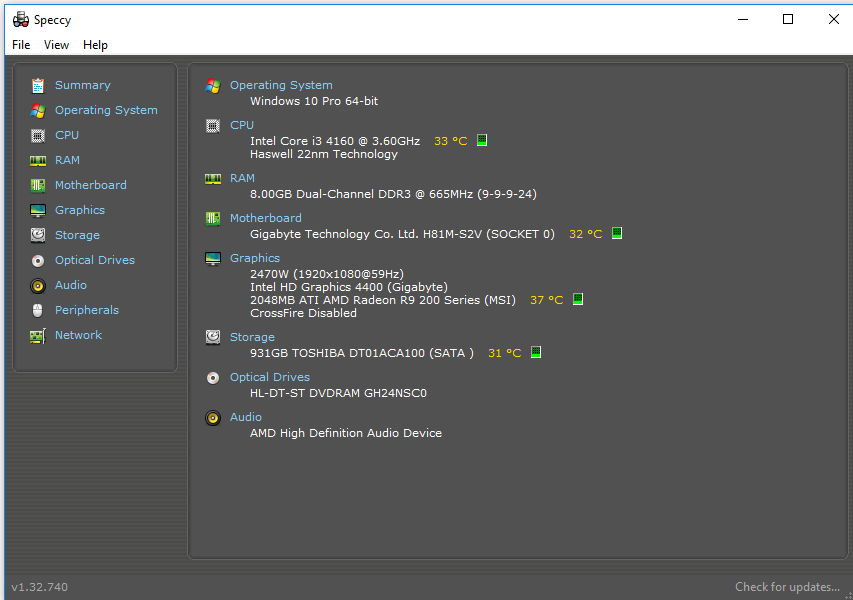Click the Speccy app icon in title bar

coord(21,20)
